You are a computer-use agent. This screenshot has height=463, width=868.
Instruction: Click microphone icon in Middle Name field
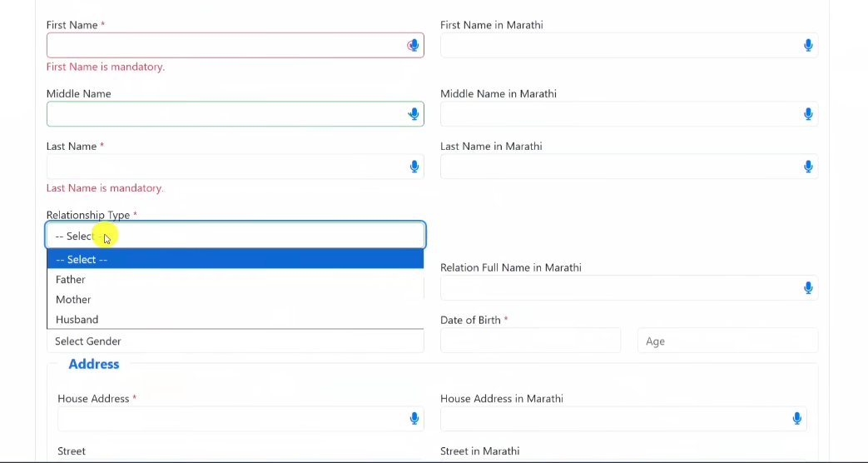(414, 114)
